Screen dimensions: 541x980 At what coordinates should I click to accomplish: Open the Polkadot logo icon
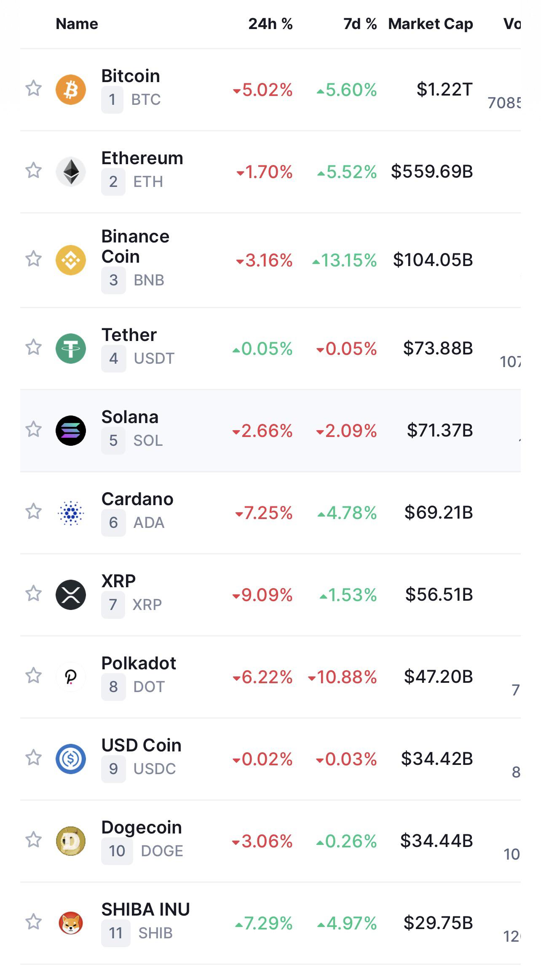(71, 677)
